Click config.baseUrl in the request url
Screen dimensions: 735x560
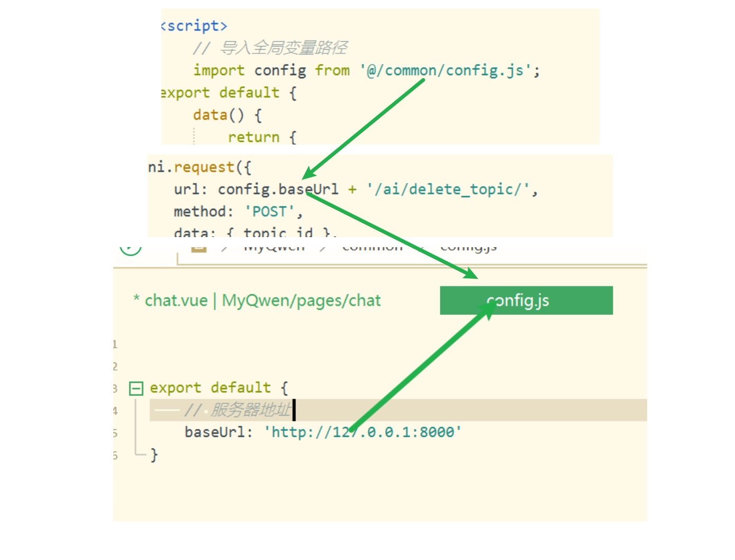(278, 189)
